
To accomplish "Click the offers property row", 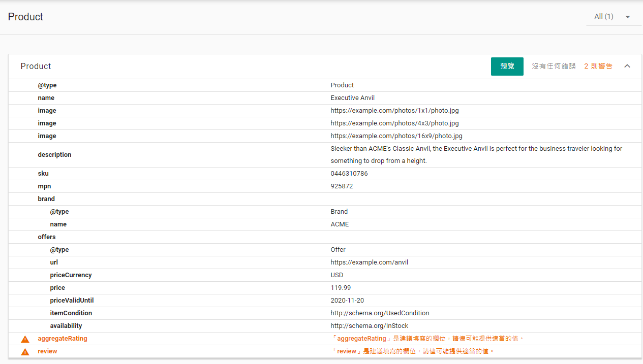I will tap(47, 237).
